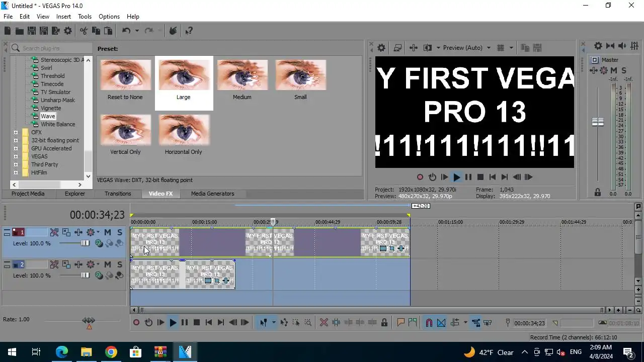
Task: Click track 1 Level slider handle
Action: [x=85, y=243]
